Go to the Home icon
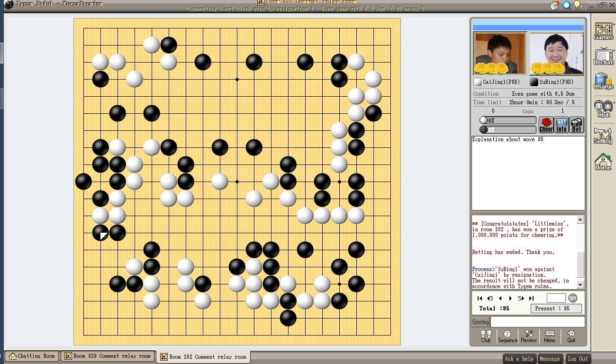This screenshot has height=364, width=616. point(603,162)
